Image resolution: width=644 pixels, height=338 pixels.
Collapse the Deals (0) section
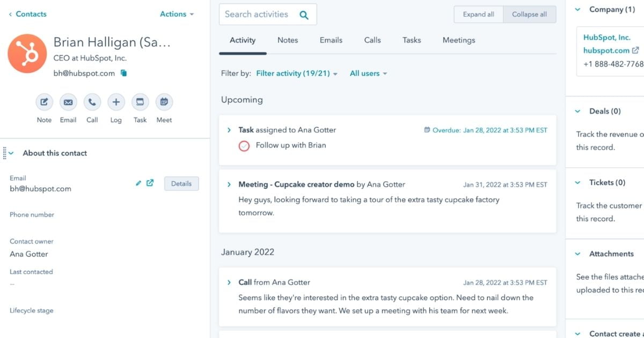pos(578,112)
